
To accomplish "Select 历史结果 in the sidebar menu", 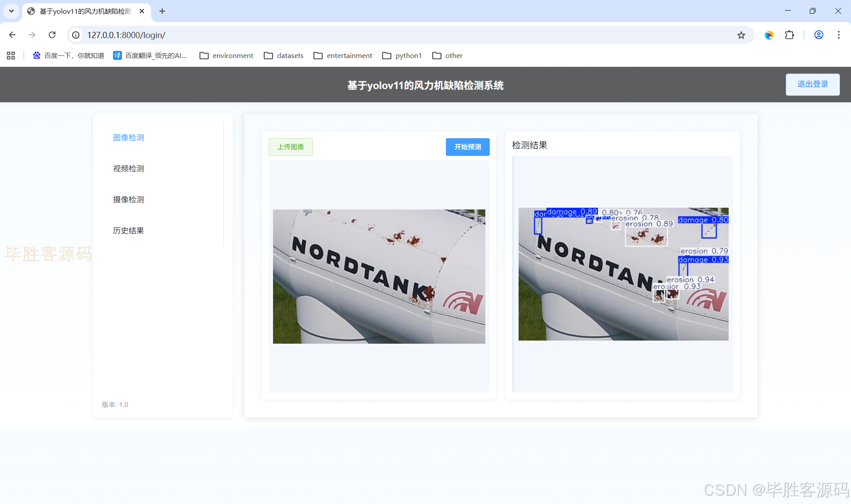I will (129, 231).
